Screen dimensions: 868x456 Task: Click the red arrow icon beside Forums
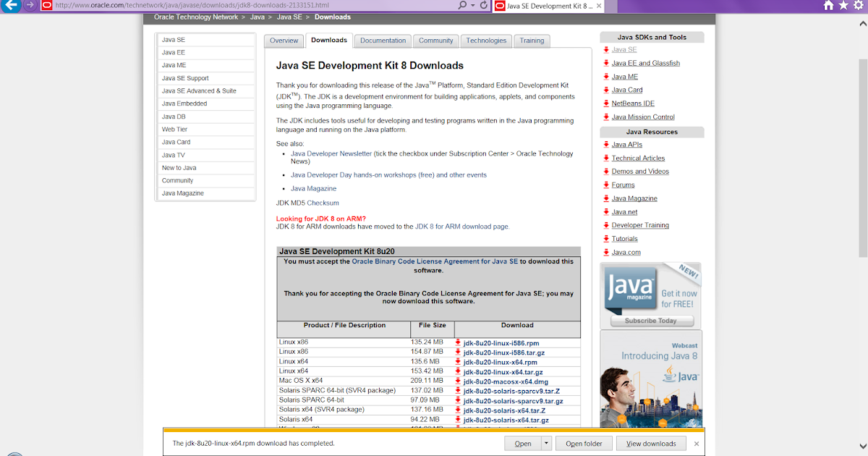pyautogui.click(x=606, y=185)
